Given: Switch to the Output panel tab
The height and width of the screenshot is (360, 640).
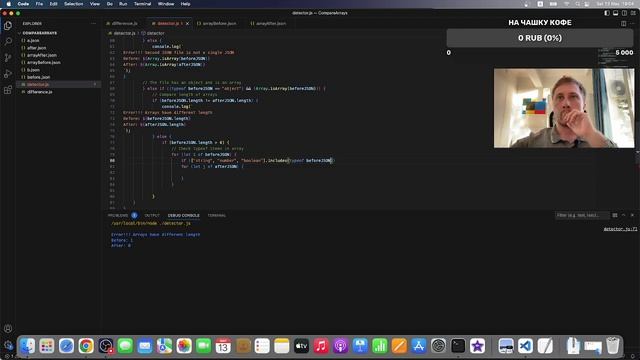Looking at the screenshot, I should pos(152,215).
